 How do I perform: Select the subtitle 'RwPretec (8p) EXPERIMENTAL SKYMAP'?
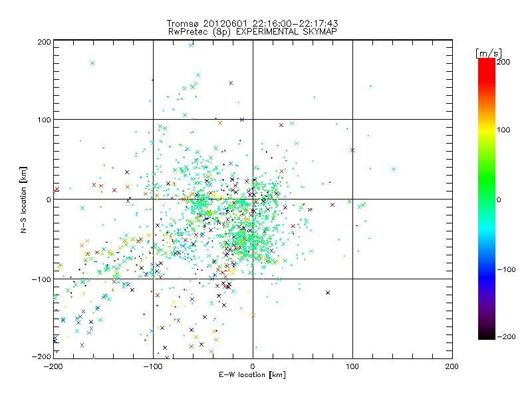tap(252, 32)
